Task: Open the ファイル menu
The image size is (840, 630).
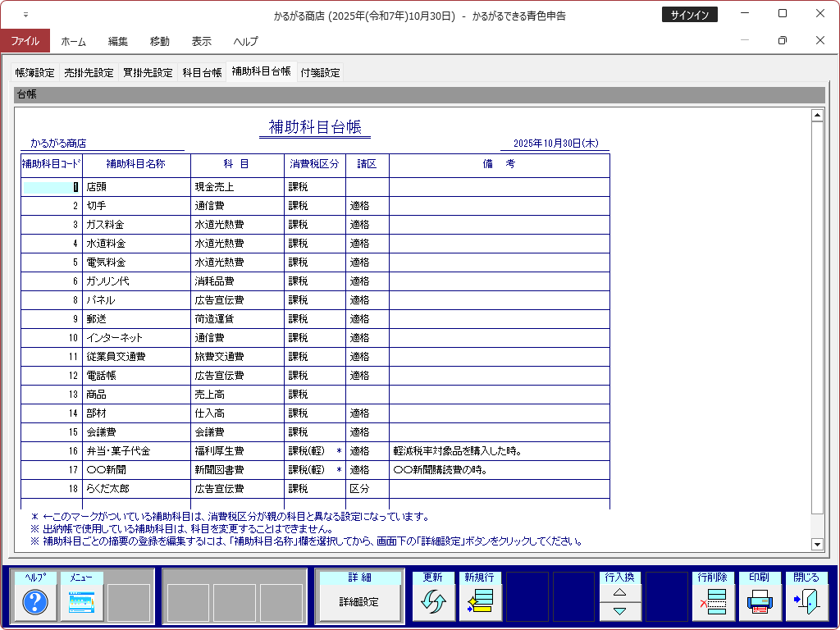Action: [x=25, y=41]
